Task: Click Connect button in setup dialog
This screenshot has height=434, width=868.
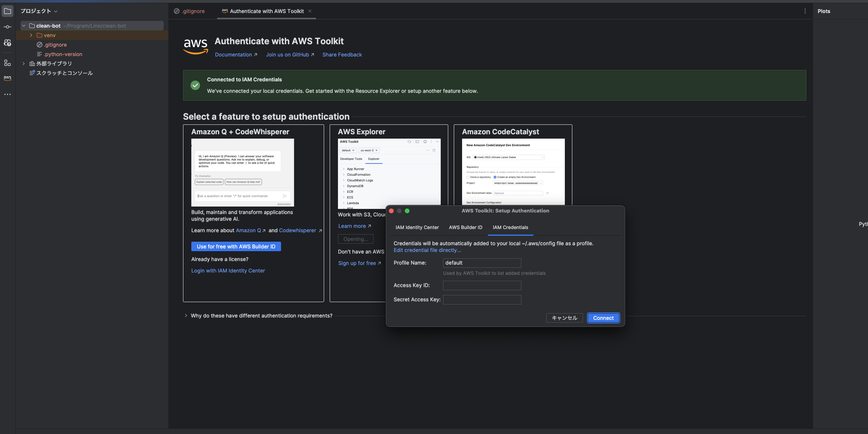Action: coord(603,317)
